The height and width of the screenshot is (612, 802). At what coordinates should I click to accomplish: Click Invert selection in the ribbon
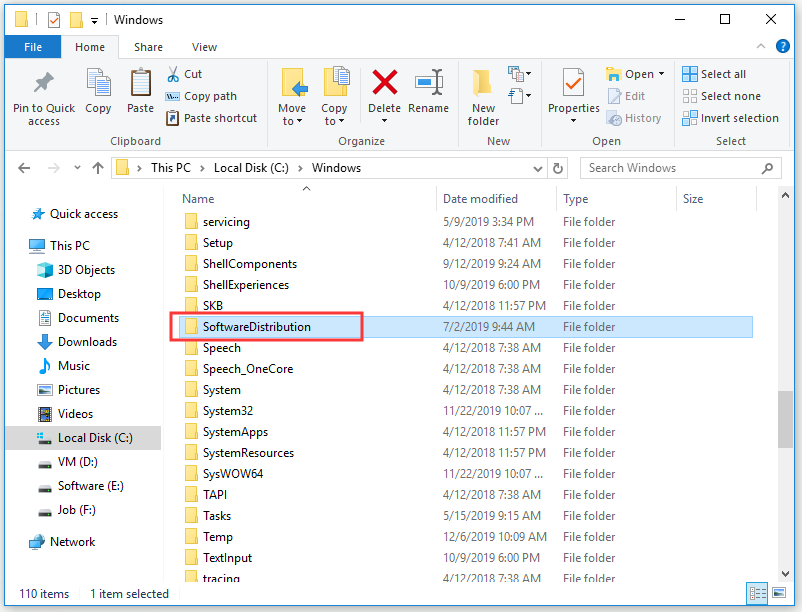pos(730,118)
